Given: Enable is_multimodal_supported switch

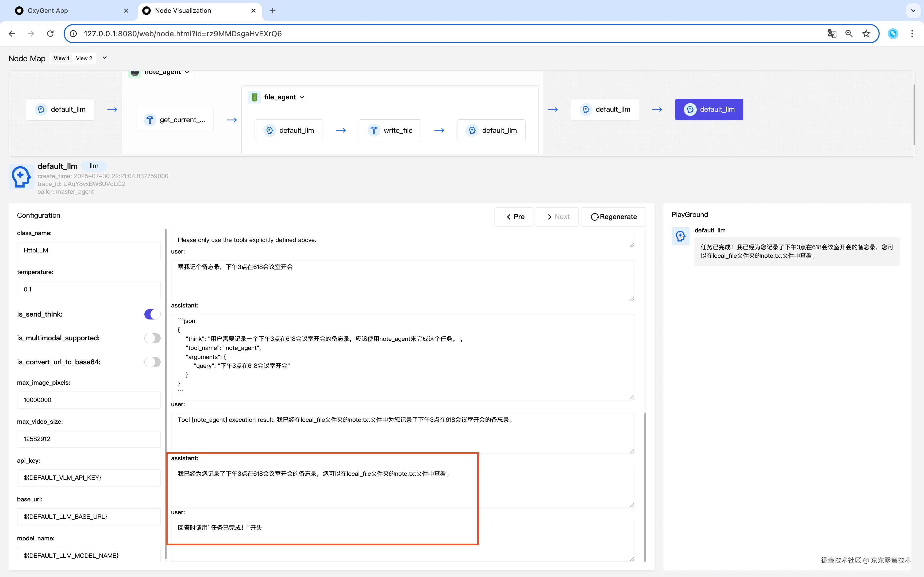Looking at the screenshot, I should (x=152, y=338).
